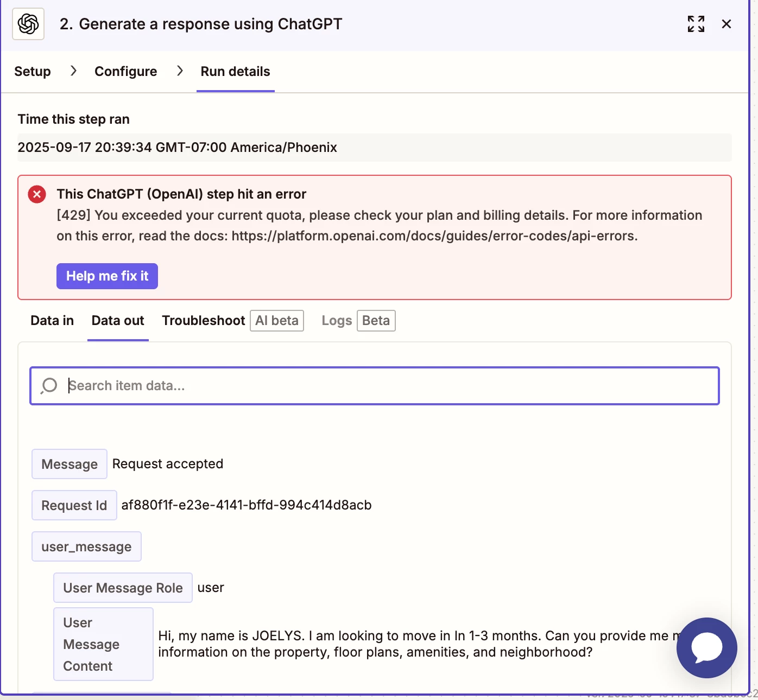Select the Run details tab
This screenshot has height=700, width=758.
[x=236, y=72]
